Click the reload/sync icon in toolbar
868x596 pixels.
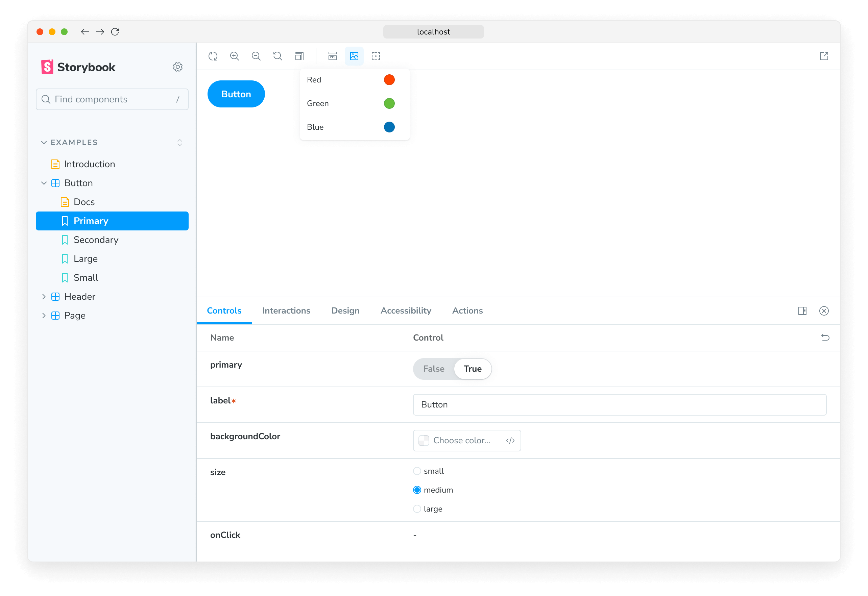coord(214,56)
